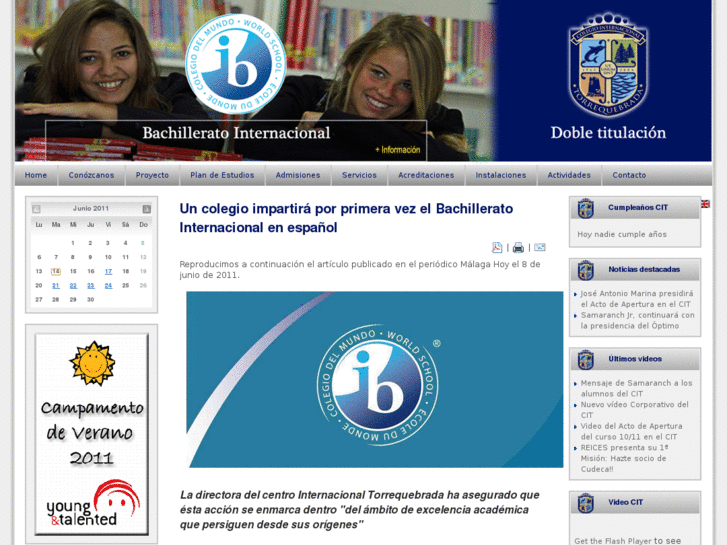Click the 'Video CIT' panel heading
The height and width of the screenshot is (545, 727).
click(x=625, y=502)
